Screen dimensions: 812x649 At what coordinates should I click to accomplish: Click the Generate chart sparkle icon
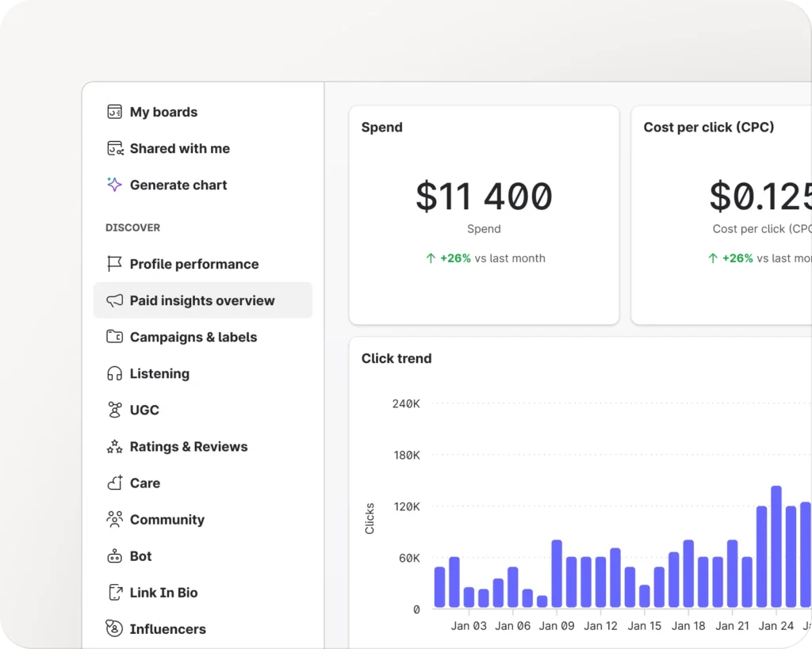114,185
